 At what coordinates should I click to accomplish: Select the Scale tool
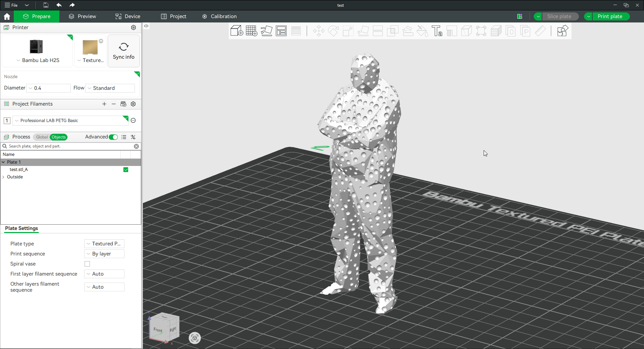tap(348, 31)
